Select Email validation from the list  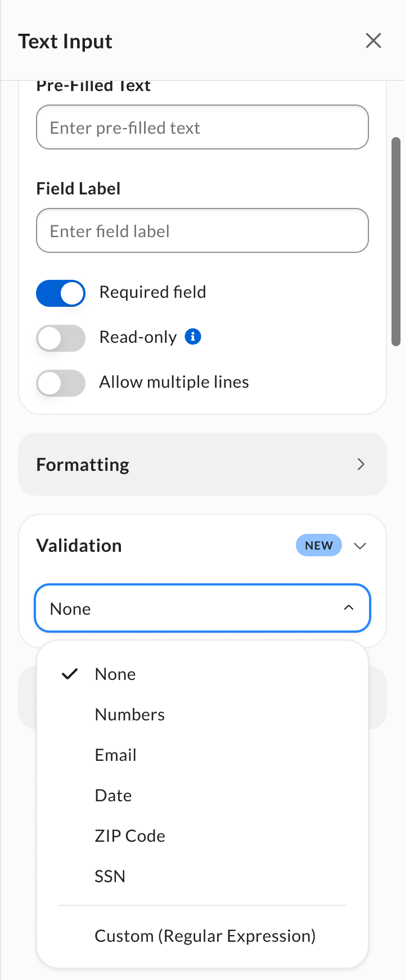click(x=116, y=754)
